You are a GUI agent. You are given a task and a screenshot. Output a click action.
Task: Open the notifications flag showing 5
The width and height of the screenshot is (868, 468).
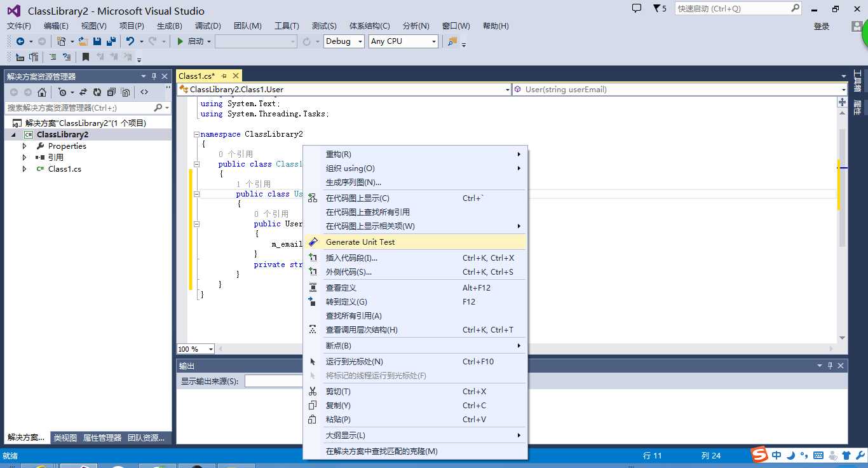coord(660,8)
